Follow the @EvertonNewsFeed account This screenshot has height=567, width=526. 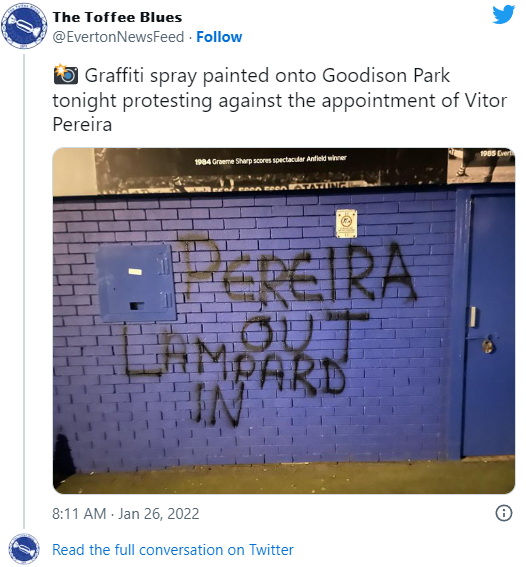click(x=219, y=37)
